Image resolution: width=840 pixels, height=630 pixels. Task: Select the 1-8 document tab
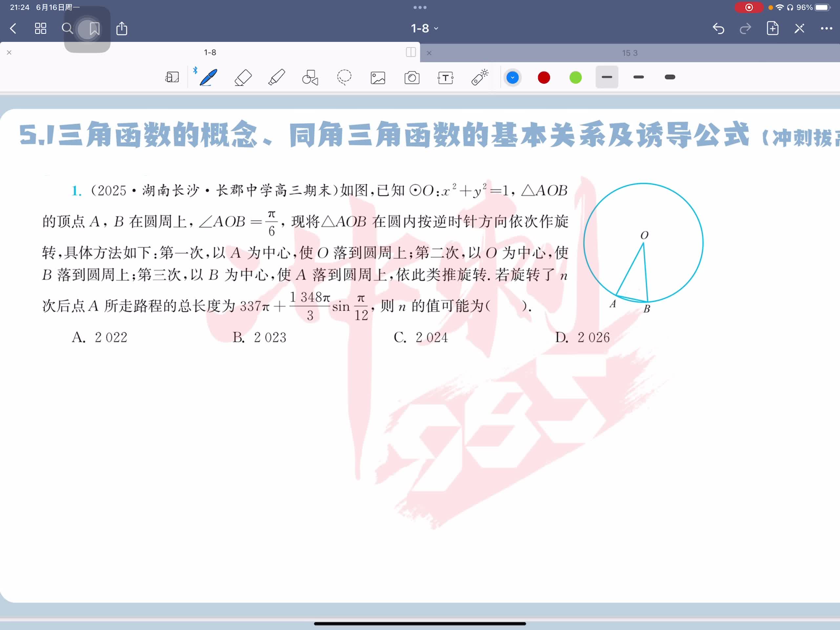pos(210,52)
